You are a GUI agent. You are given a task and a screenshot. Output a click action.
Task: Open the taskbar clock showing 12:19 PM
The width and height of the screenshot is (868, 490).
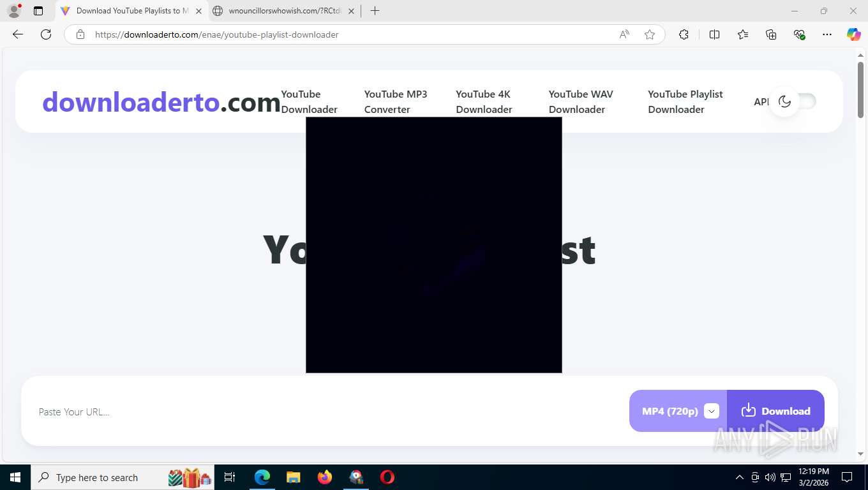[814, 477]
